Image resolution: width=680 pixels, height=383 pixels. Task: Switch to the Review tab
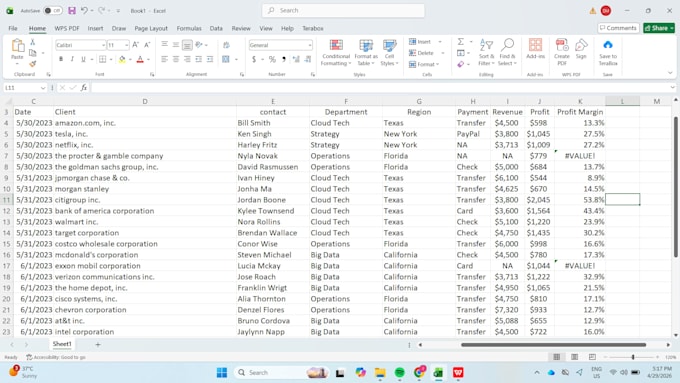(x=241, y=28)
